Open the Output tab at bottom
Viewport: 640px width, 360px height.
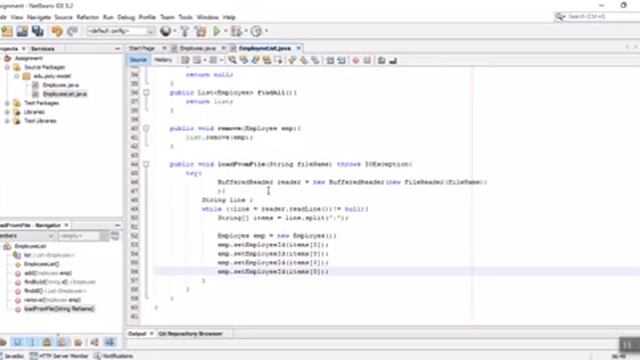[x=137, y=333]
